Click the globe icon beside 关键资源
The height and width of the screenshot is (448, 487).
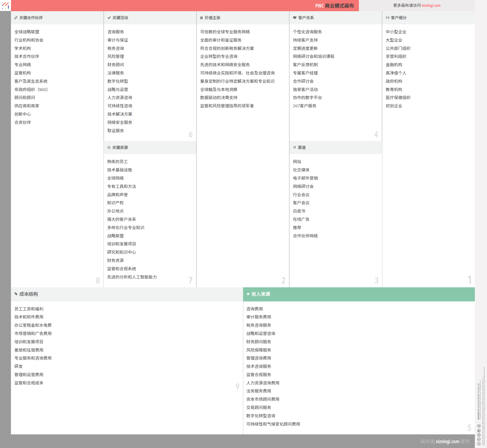pyautogui.click(x=109, y=148)
